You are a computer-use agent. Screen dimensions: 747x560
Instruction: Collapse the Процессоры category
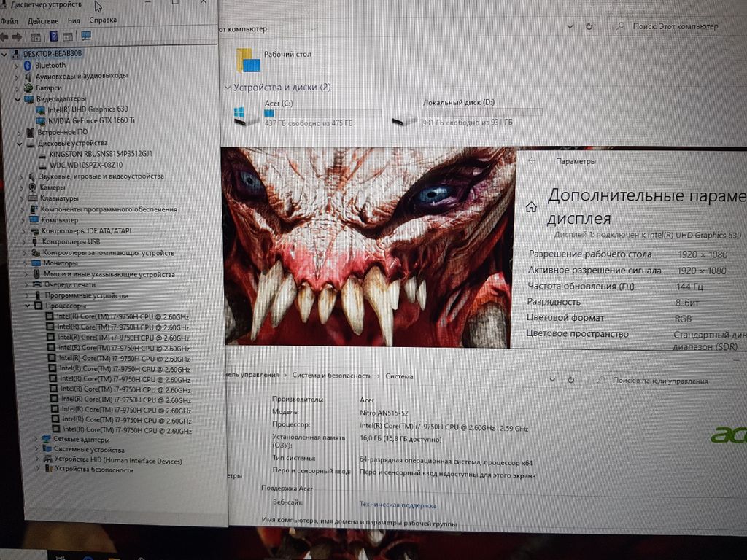pyautogui.click(x=28, y=306)
